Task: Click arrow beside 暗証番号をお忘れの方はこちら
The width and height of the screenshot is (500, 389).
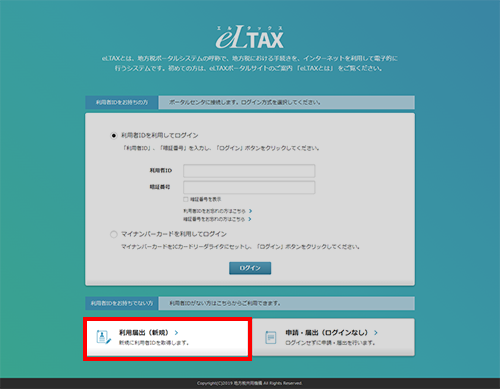Action: tap(250, 219)
